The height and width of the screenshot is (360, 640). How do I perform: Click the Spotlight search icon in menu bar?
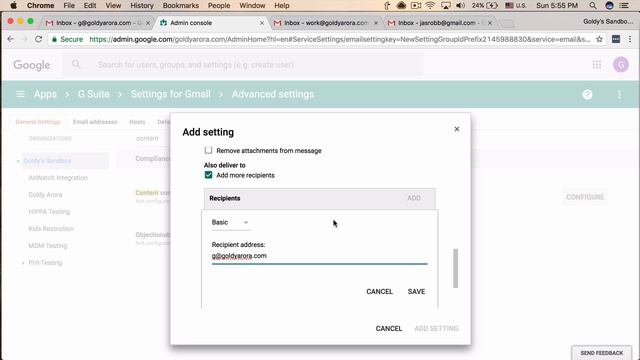tap(593, 5)
